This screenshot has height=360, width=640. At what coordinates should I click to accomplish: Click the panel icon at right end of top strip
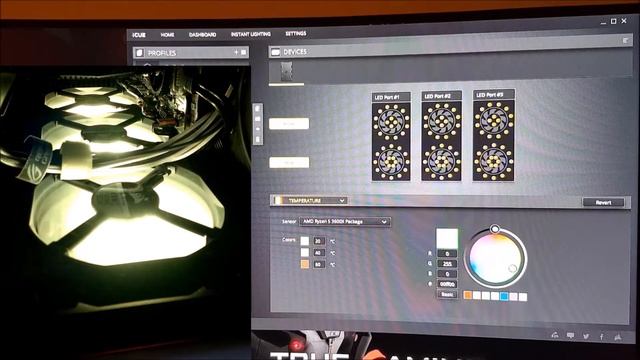(625, 40)
